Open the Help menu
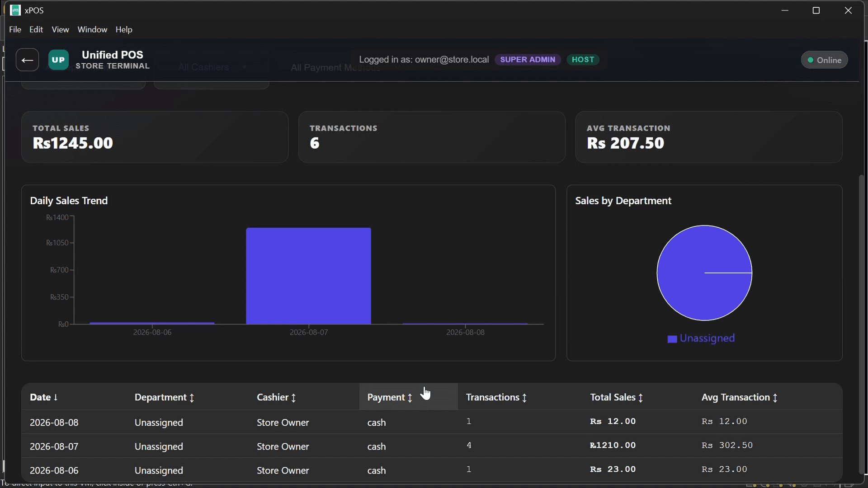Screen dimensions: 868x488 point(124,29)
